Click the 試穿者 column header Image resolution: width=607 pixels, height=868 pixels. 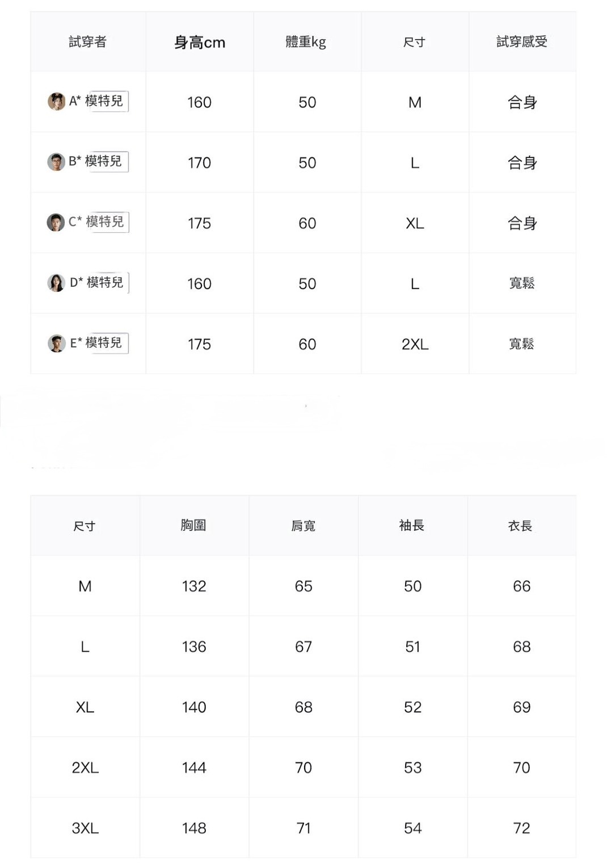pyautogui.click(x=87, y=42)
